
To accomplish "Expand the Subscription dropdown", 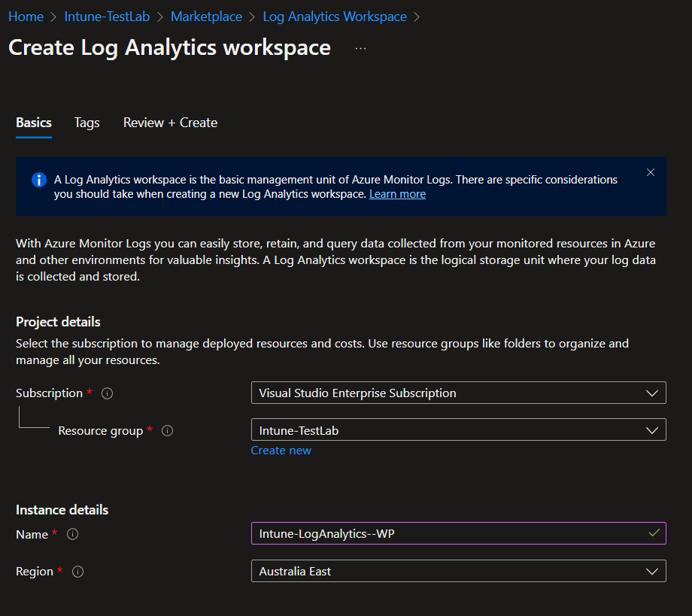I will 458,393.
